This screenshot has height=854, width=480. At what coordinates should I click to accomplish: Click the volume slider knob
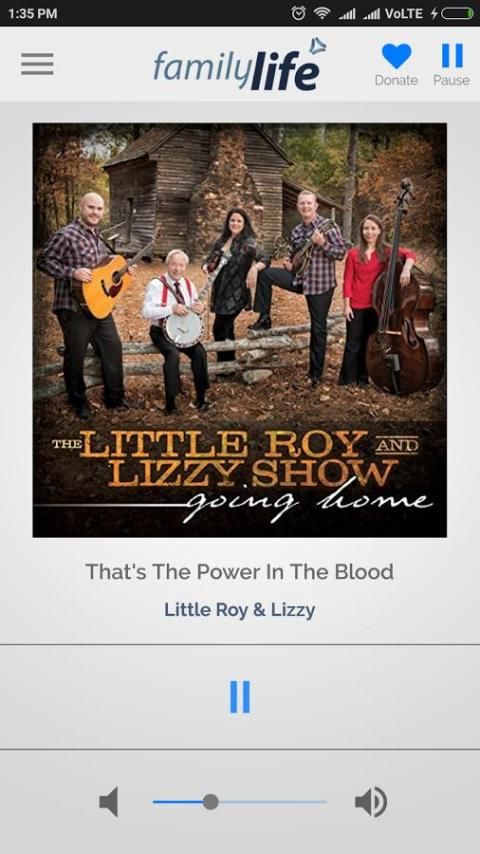210,802
